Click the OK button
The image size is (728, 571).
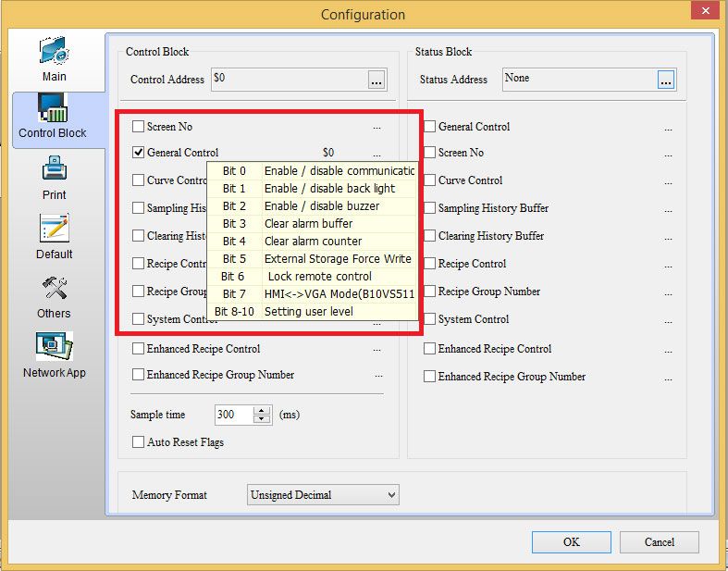pyautogui.click(x=571, y=541)
